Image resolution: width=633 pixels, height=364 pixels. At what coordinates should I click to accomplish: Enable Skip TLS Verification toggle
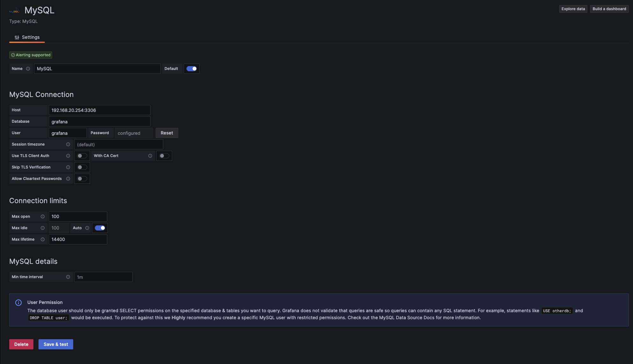(x=82, y=167)
